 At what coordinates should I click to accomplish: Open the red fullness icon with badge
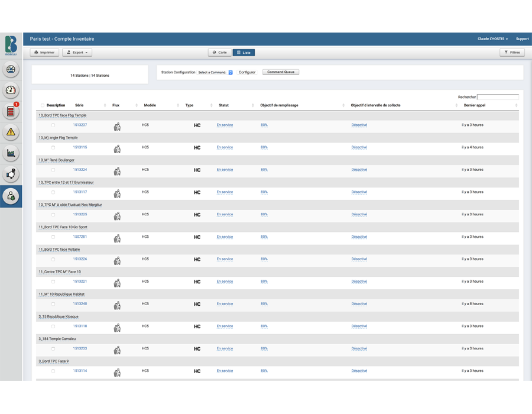pos(11,111)
